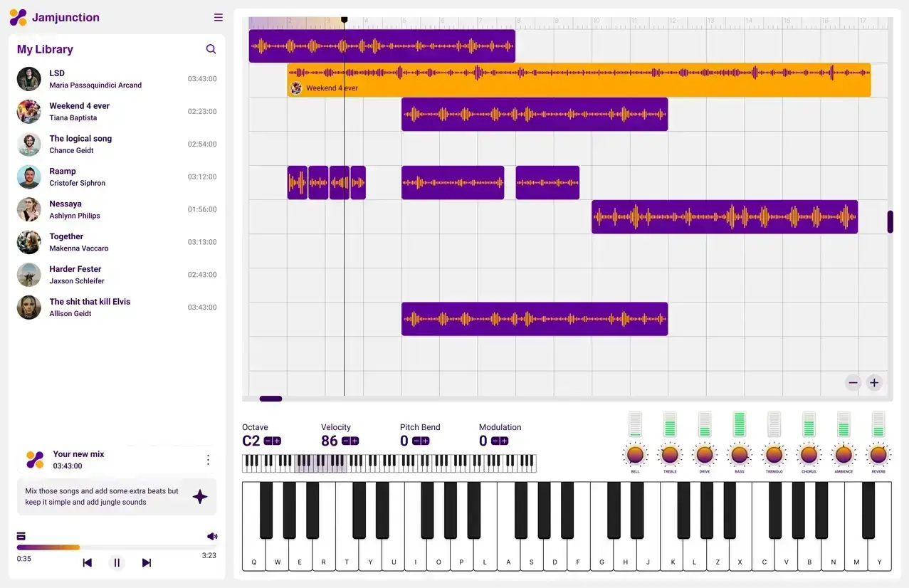Zoom out of the timeline
The height and width of the screenshot is (588, 909).
point(852,382)
